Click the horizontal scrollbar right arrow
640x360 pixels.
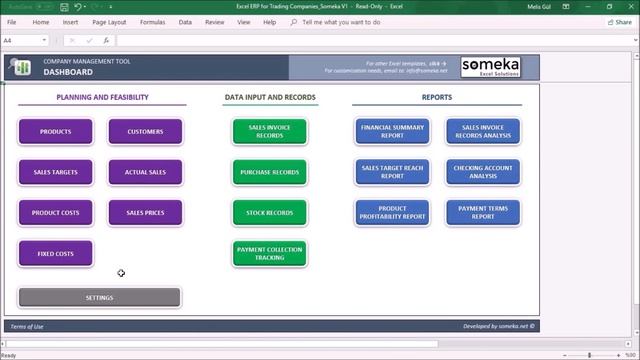click(628, 344)
